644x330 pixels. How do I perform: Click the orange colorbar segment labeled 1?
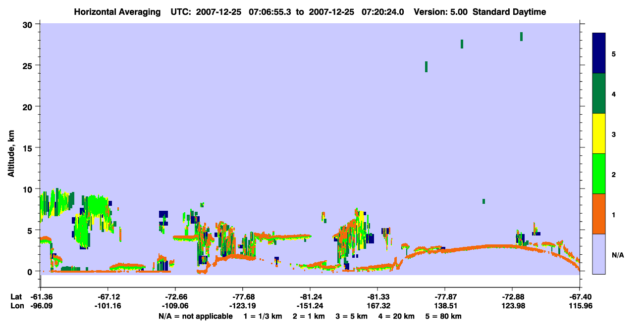point(599,214)
